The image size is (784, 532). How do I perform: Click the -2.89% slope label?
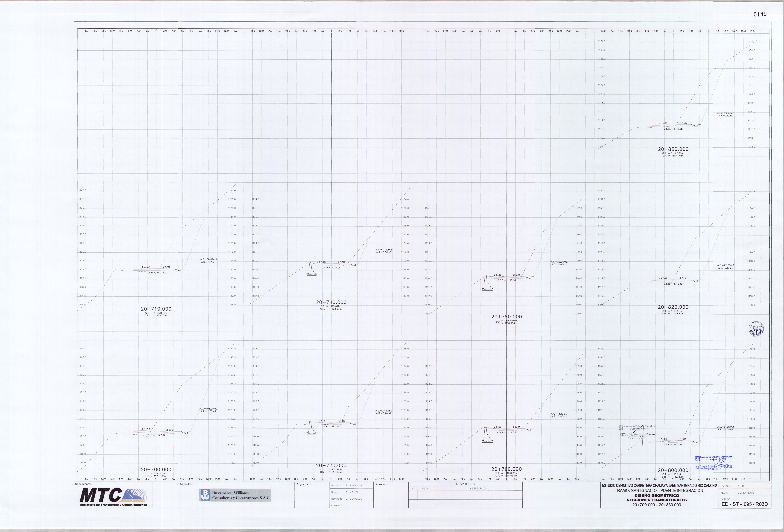click(x=169, y=430)
